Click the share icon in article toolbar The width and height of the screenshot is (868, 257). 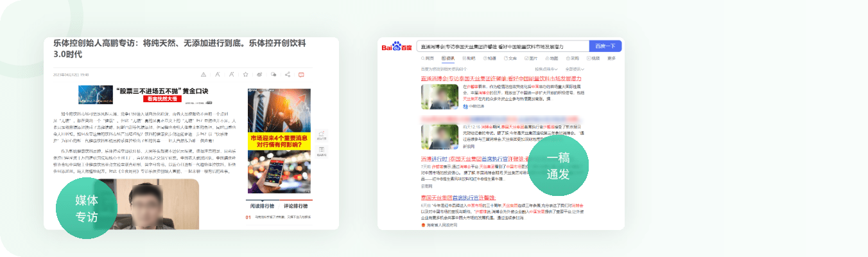pyautogui.click(x=288, y=75)
